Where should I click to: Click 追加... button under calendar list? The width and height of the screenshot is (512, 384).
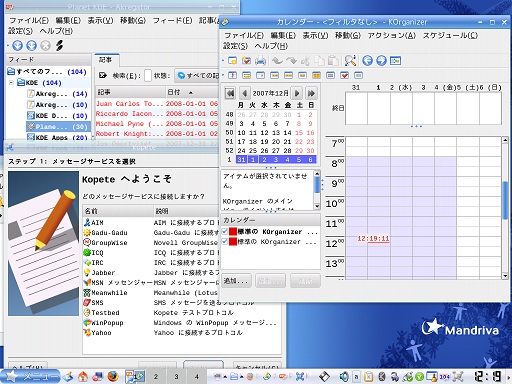tap(236, 281)
